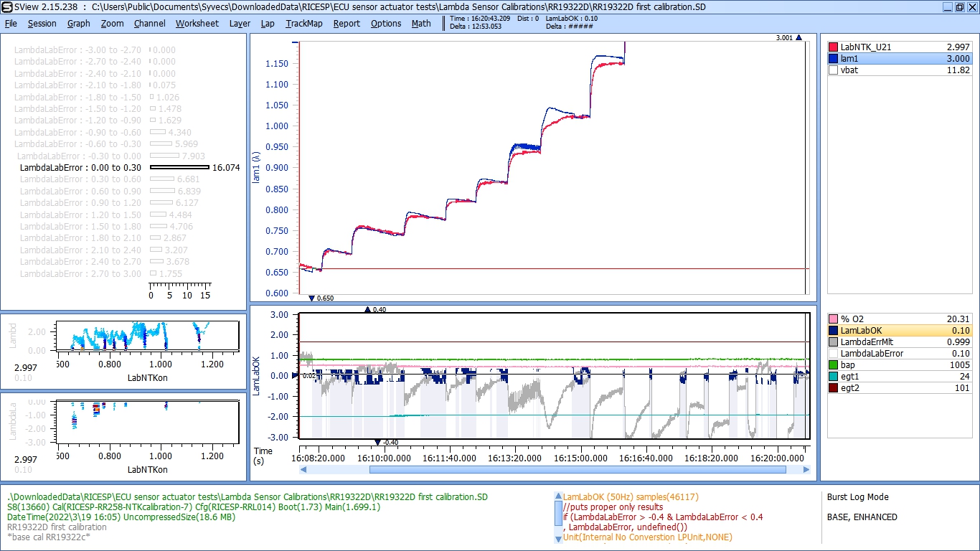Click the LabNTK_U21 red color swatch
This screenshot has height=551, width=980.
click(x=833, y=47)
